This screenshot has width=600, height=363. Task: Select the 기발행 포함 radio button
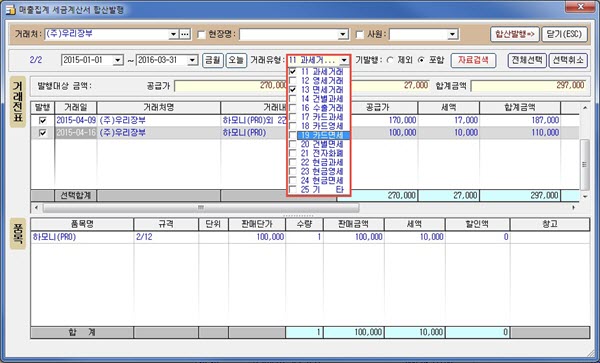coord(421,60)
